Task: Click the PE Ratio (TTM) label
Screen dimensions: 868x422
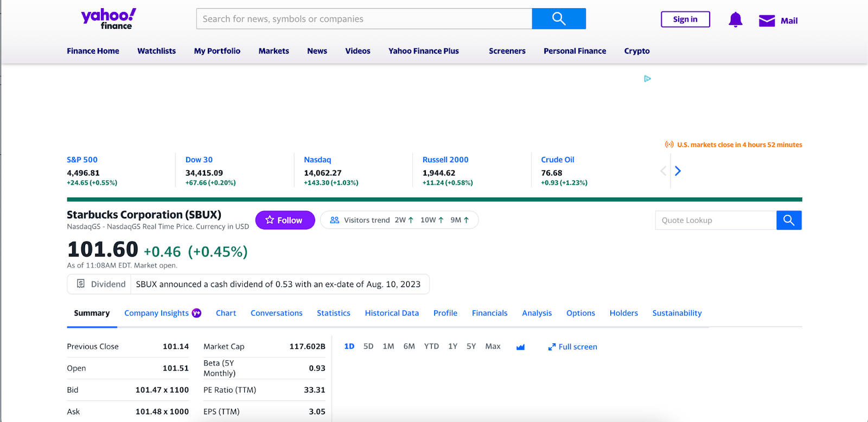Action: point(230,389)
